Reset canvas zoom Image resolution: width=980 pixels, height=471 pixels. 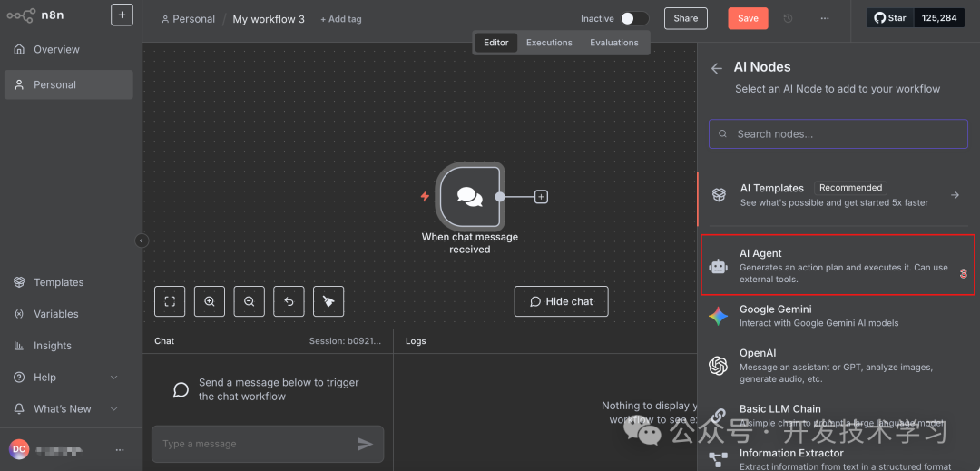[x=289, y=301]
